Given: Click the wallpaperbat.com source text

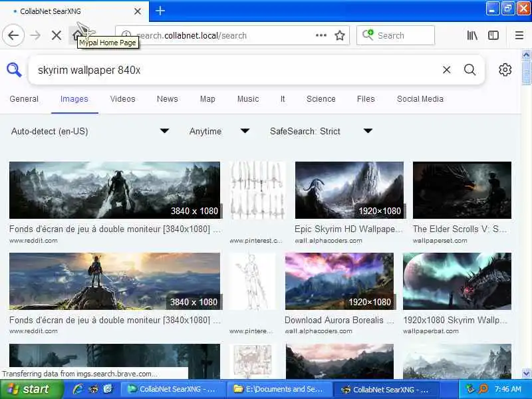Looking at the screenshot, I should tap(430, 331).
